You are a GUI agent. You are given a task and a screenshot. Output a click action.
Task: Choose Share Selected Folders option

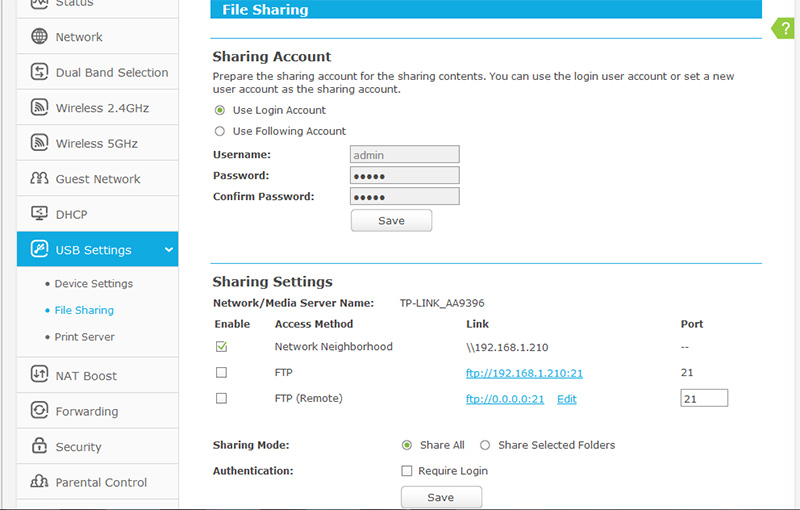(485, 445)
